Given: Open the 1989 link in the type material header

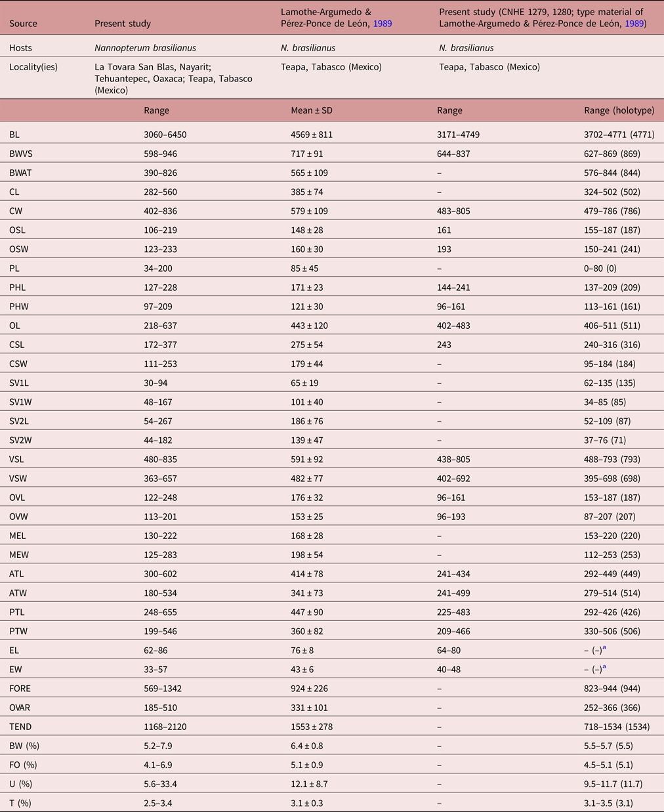Looking at the screenshot, I should [x=636, y=24].
